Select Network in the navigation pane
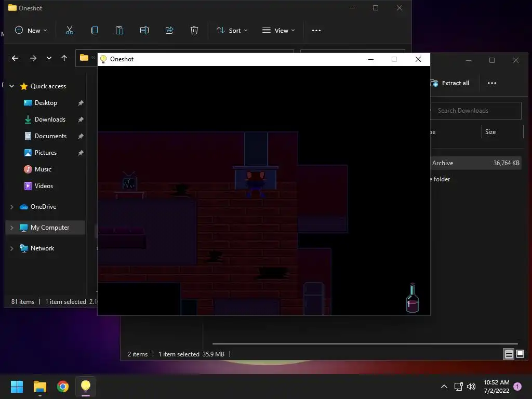 coord(42,248)
